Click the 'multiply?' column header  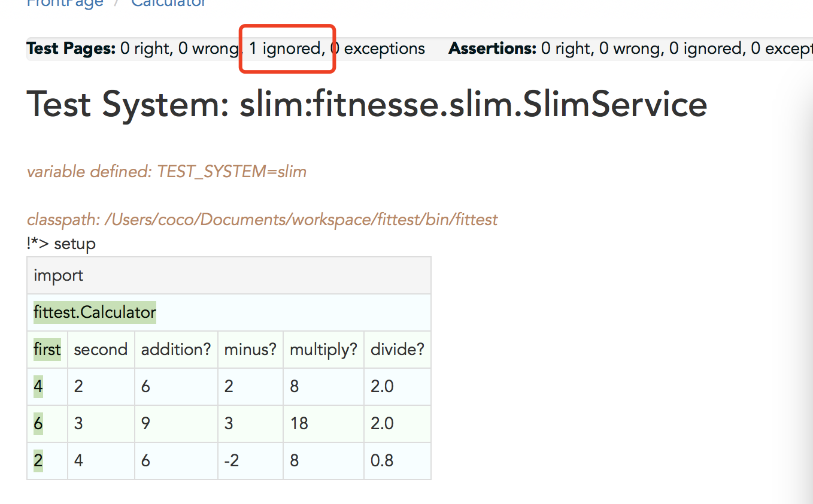click(323, 350)
